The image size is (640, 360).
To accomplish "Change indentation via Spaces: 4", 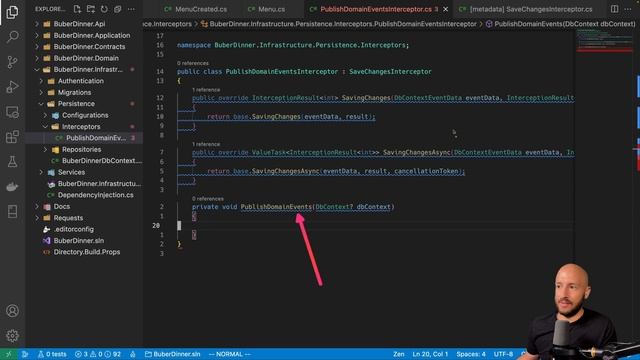I will coord(471,354).
